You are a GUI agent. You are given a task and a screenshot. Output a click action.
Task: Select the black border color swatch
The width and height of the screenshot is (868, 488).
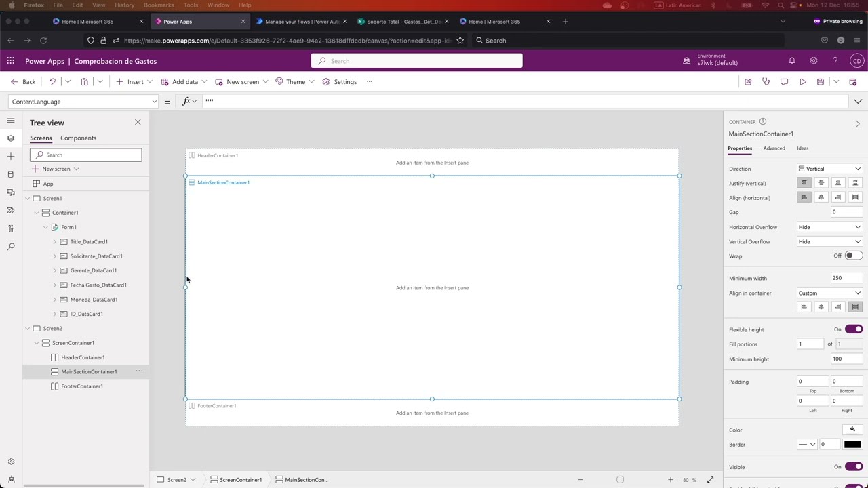click(x=852, y=445)
